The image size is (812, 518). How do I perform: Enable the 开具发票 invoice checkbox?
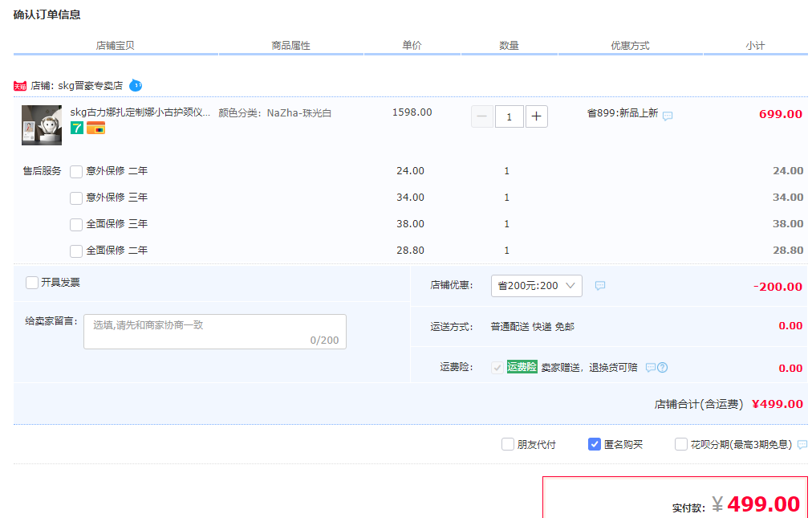[32, 283]
